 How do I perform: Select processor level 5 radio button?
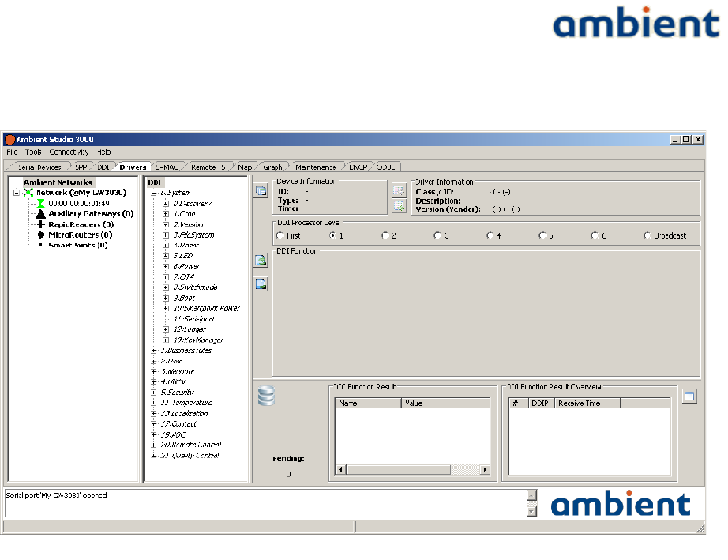pyautogui.click(x=542, y=236)
